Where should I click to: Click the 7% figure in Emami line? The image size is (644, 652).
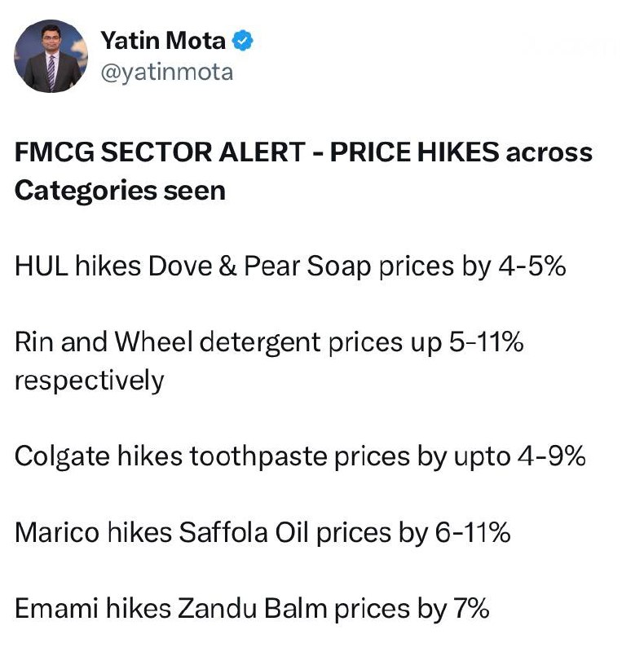coord(471,609)
